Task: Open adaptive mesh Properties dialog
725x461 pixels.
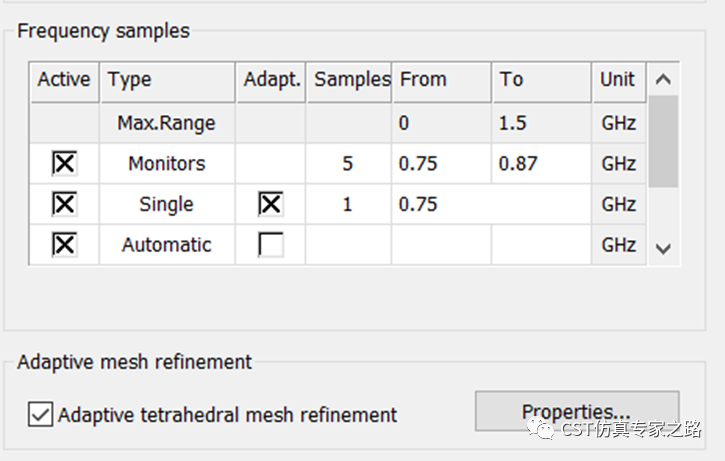Action: click(577, 411)
